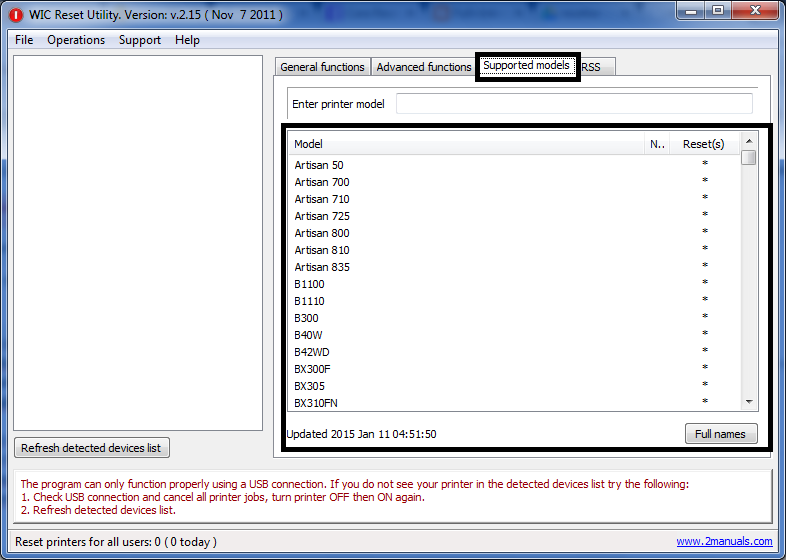Open the File menu
This screenshot has height=560, width=786.
click(24, 40)
